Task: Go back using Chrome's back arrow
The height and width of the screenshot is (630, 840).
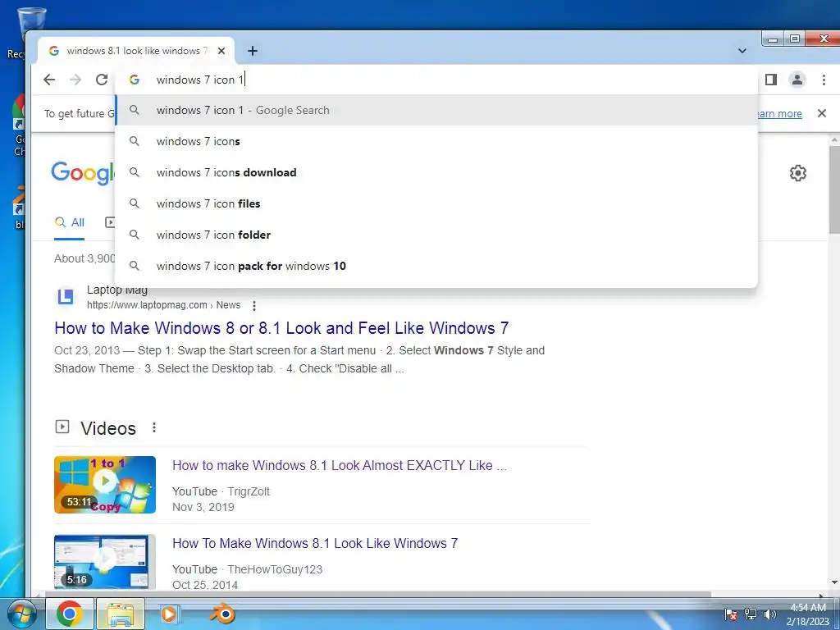Action: (x=49, y=80)
